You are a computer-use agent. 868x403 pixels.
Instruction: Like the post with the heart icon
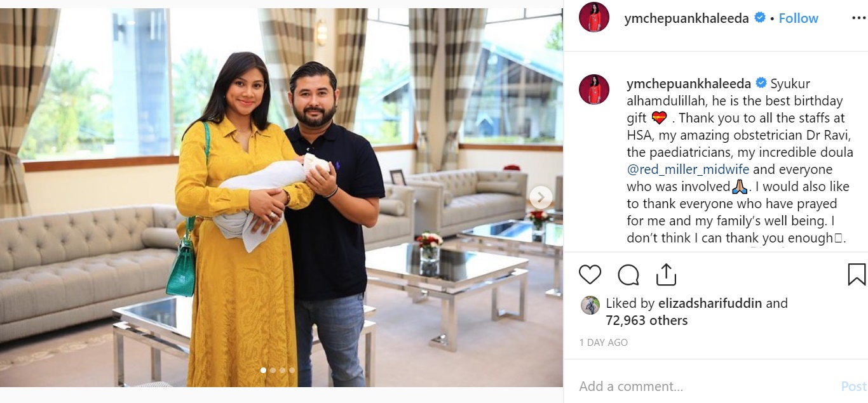click(590, 275)
